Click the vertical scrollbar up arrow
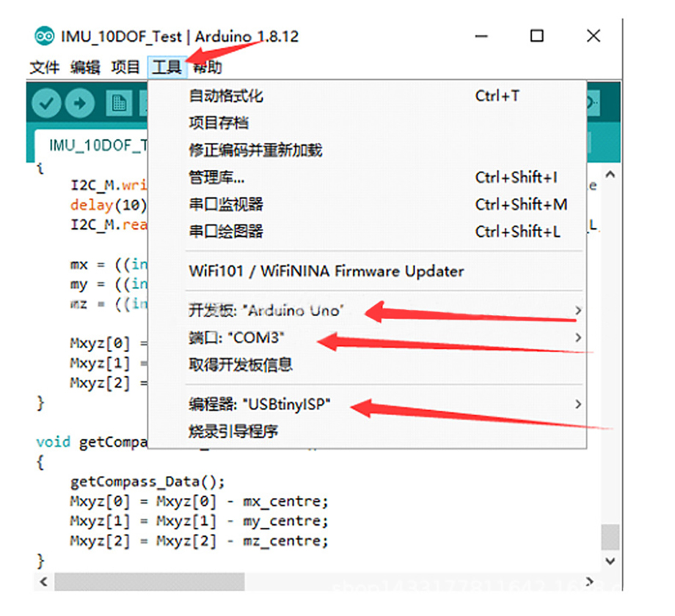 [610, 175]
